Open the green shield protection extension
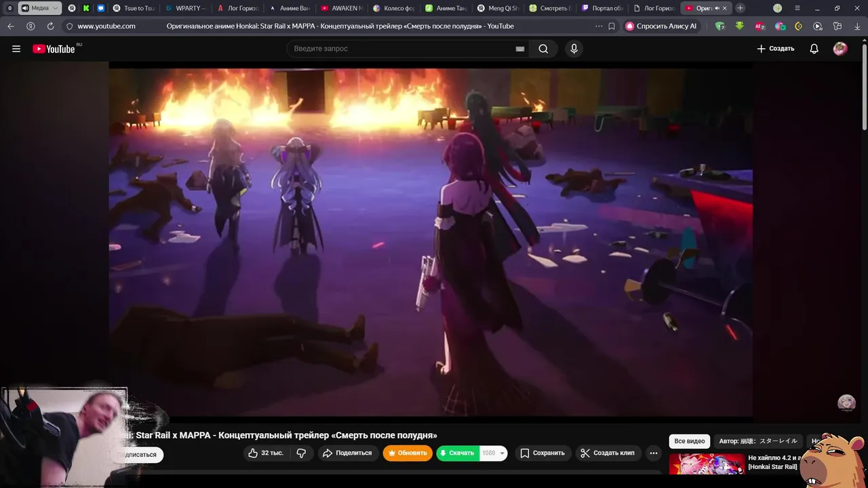This screenshot has width=868, height=488. tap(720, 26)
